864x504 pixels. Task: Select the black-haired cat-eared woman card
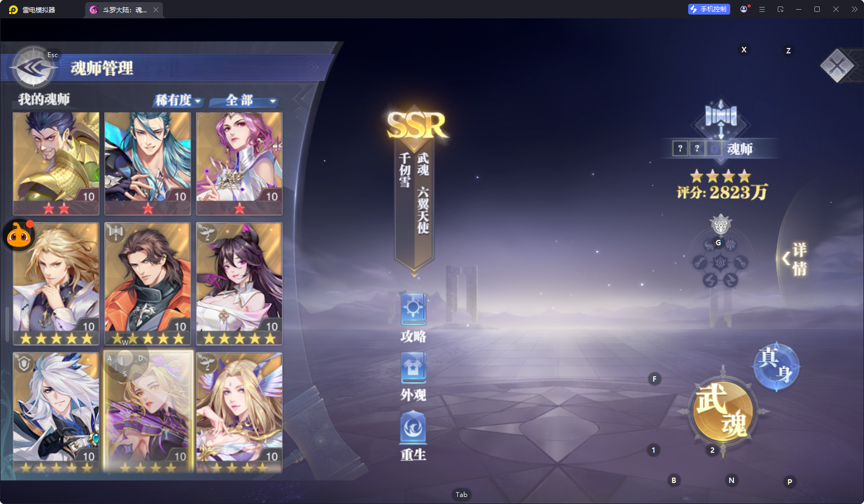coord(239,284)
